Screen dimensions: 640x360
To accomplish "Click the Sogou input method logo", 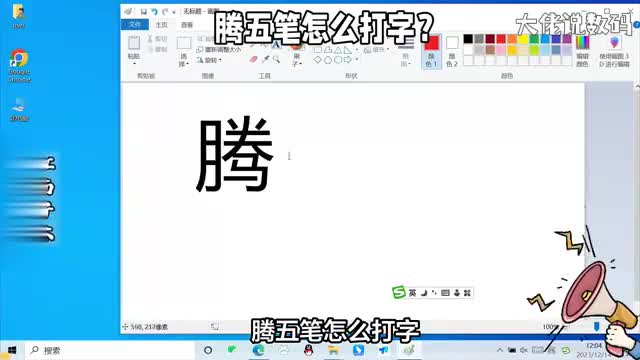I will 399,292.
